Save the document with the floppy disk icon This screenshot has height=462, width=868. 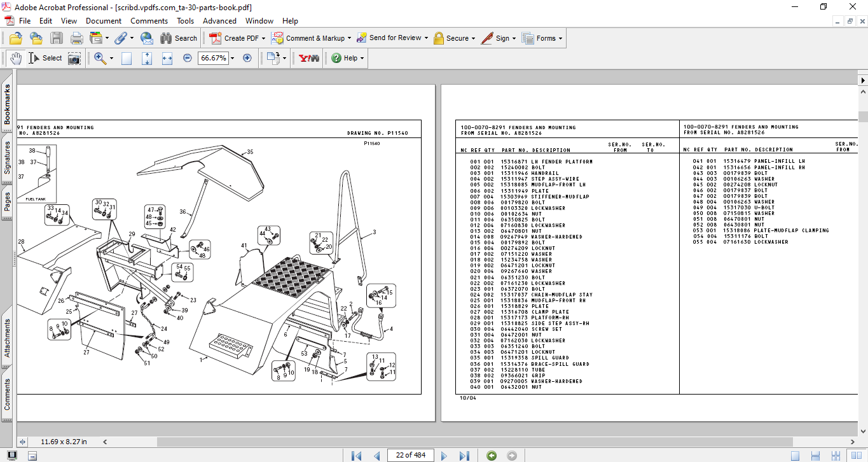56,38
